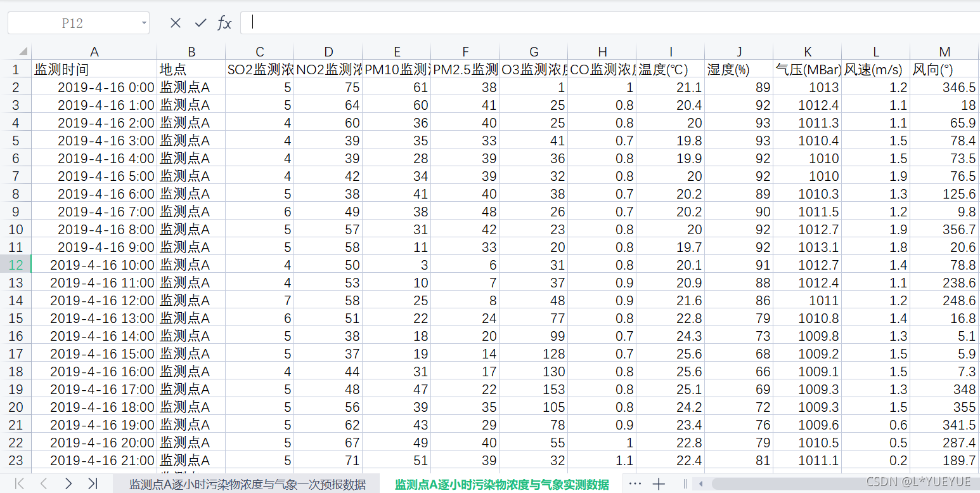Click the NO2监测浓度 header cell

[328, 69]
